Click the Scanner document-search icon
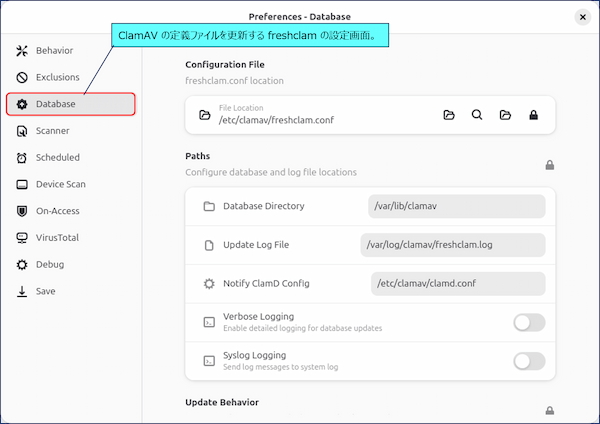Screen dimensions: 600x424 22,131
